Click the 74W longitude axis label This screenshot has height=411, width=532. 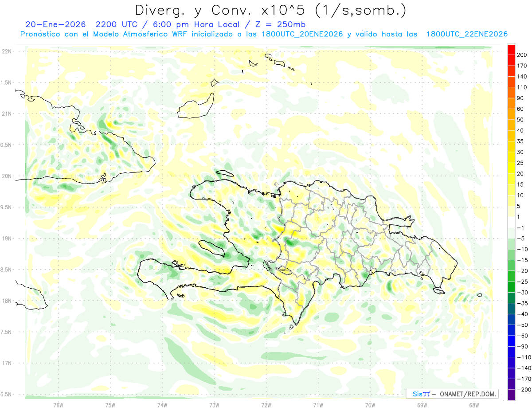(162, 404)
